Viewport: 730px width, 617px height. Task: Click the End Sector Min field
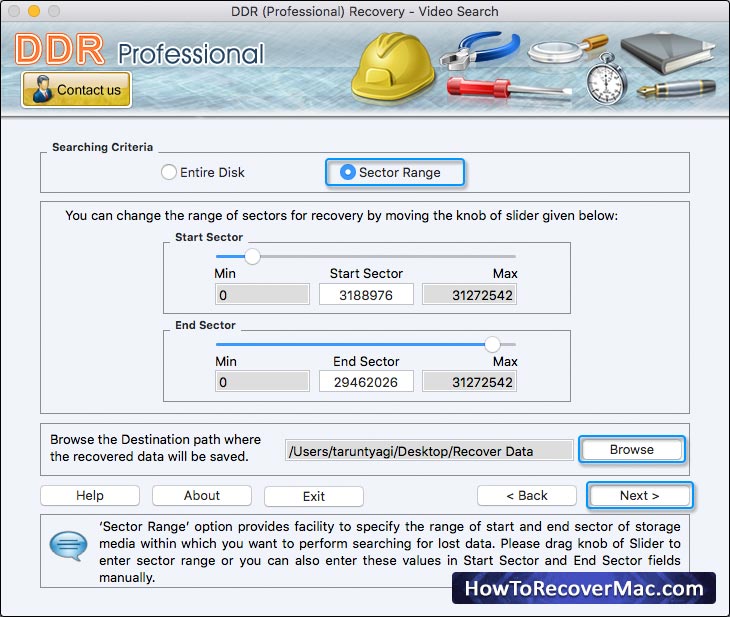click(x=262, y=382)
